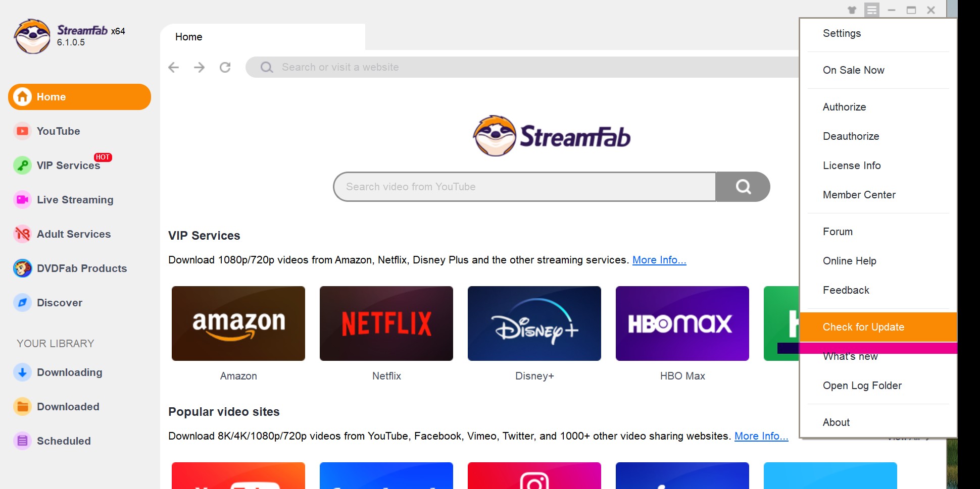Viewport: 980px width, 489px height.
Task: Open Forum from the menu
Action: tap(878, 232)
